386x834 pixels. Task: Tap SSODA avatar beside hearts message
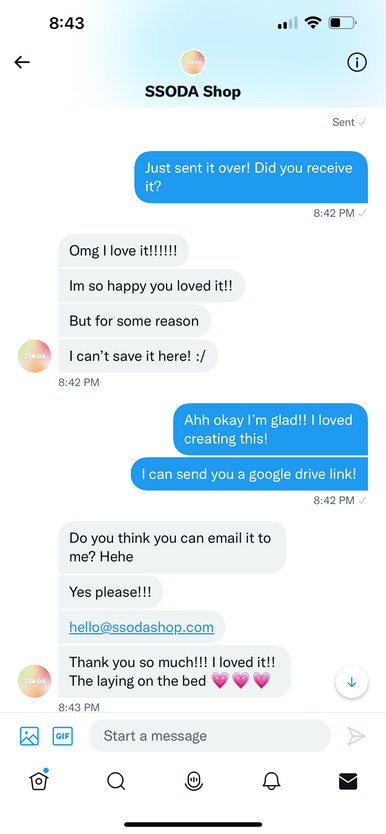[35, 681]
